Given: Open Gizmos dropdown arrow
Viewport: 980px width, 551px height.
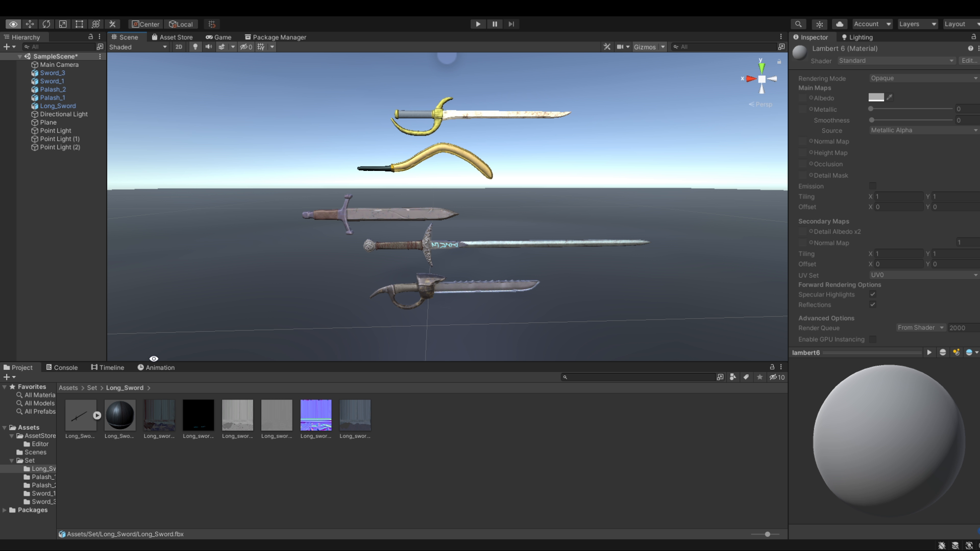Looking at the screenshot, I should pos(663,46).
